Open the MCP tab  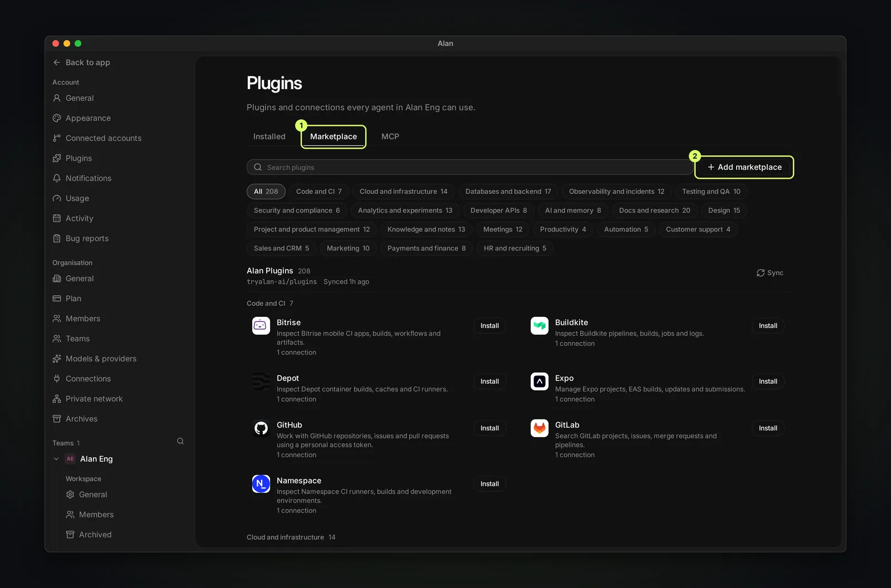coord(390,136)
